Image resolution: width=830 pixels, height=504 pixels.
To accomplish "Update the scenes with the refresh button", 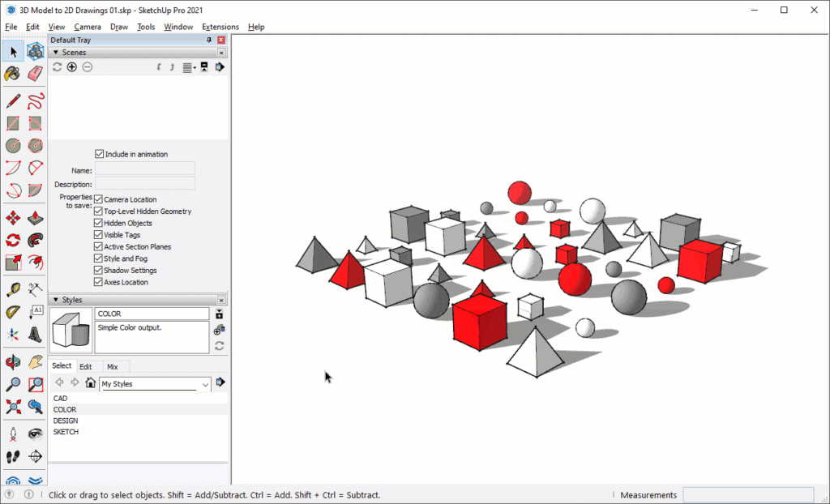I will click(55, 66).
